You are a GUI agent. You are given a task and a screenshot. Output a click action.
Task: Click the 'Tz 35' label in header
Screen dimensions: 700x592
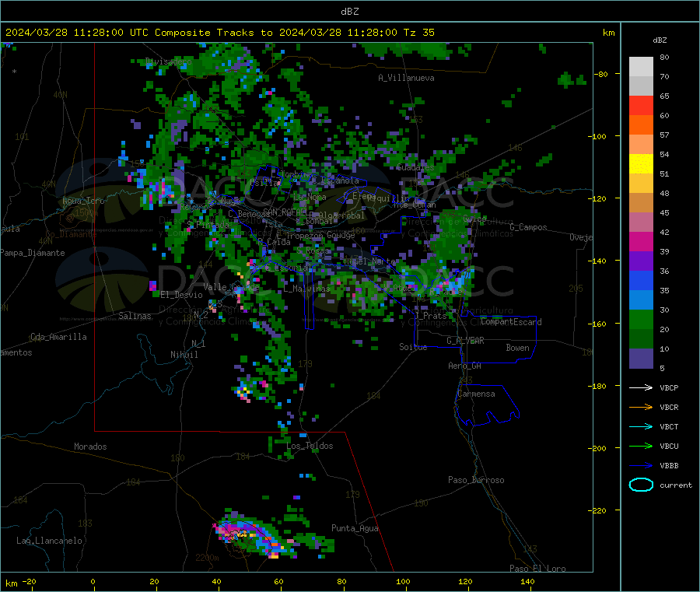pyautogui.click(x=418, y=33)
